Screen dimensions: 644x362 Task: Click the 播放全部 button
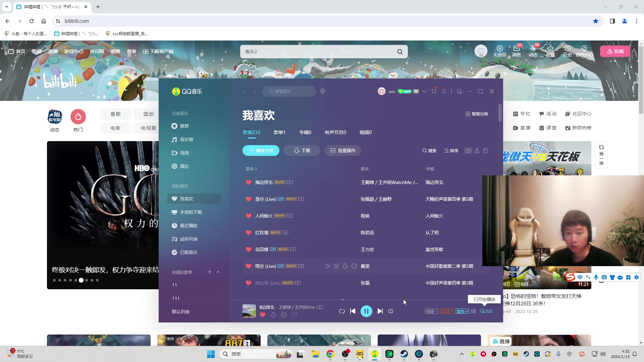coord(261,150)
